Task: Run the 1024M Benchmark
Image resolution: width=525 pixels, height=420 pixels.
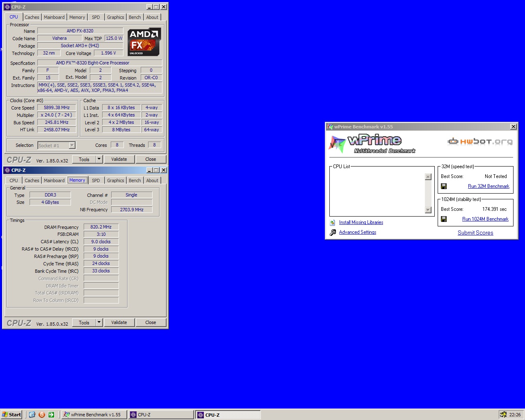Action: pos(485,219)
